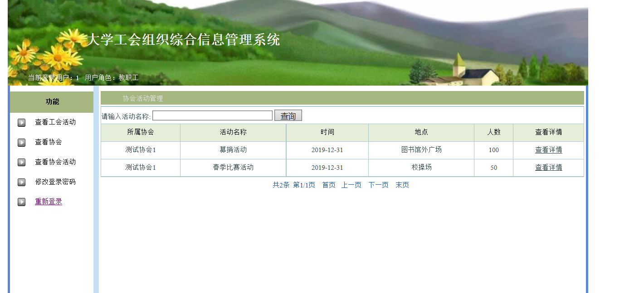Go to 首页 first page
The width and height of the screenshot is (644, 293).
pos(329,185)
